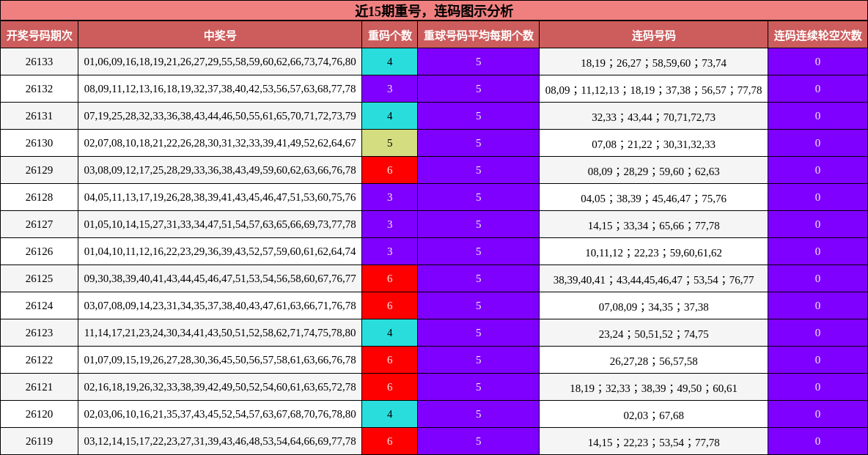Select period number 26131
Screen dimensions: 868x455
click(x=40, y=116)
